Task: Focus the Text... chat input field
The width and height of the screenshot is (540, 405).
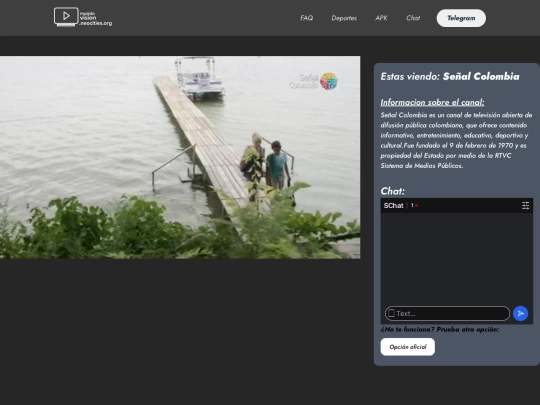Action: click(x=447, y=313)
